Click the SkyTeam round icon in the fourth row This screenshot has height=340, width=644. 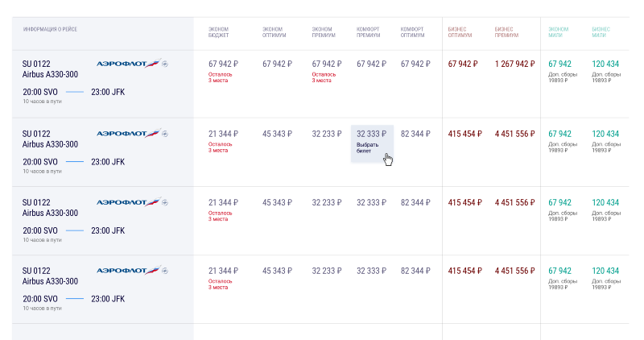point(165,271)
